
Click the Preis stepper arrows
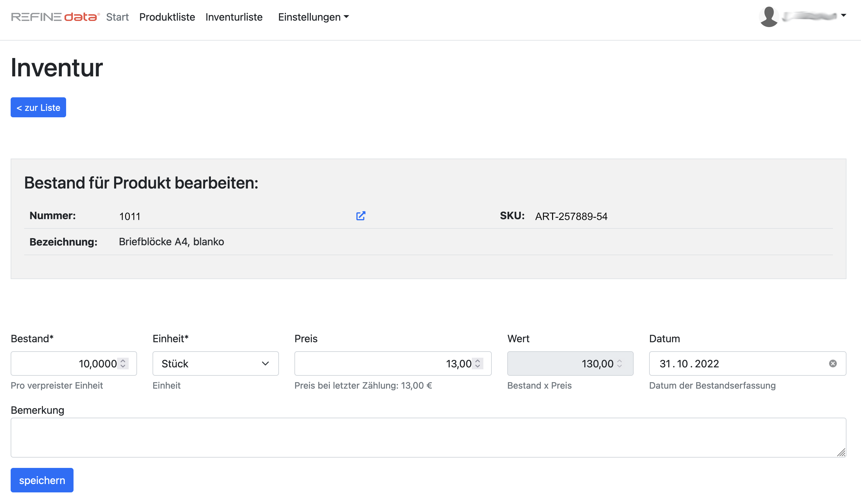pos(478,363)
